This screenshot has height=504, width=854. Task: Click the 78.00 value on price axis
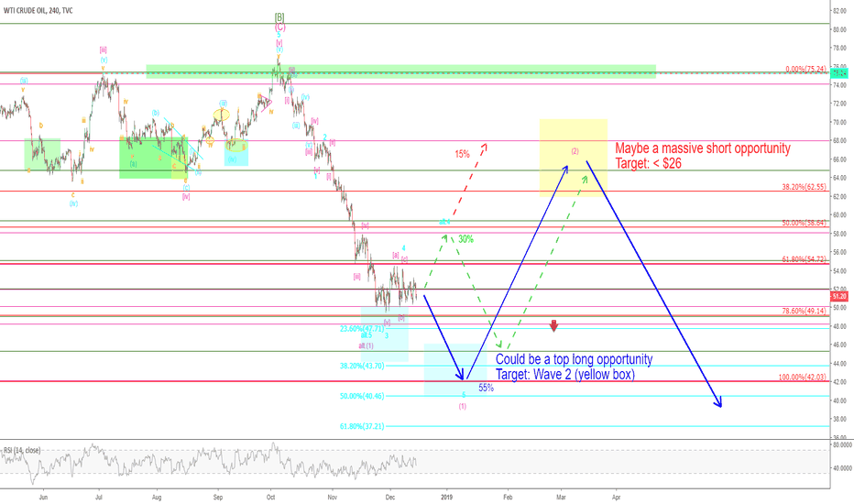pos(839,48)
